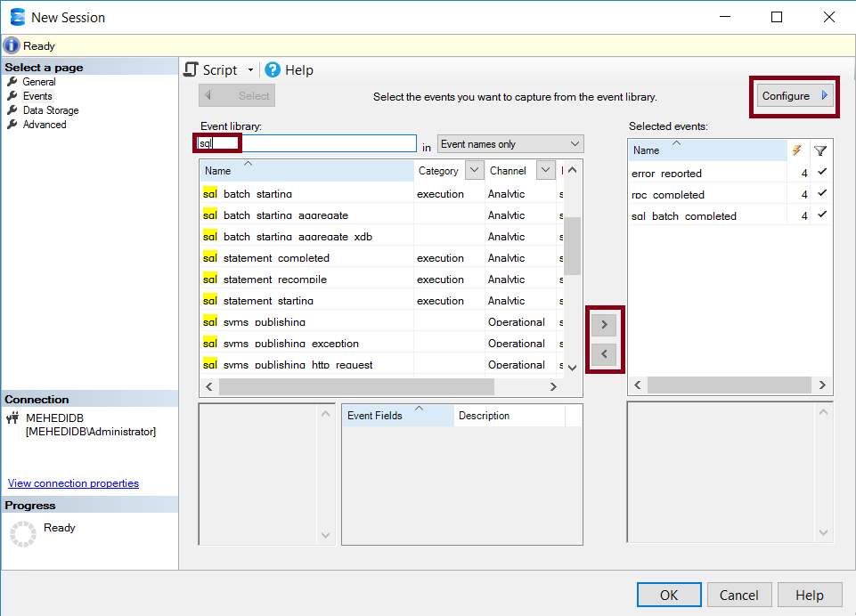Open the General page in sidebar
Screen dimensions: 856x616
click(38, 82)
